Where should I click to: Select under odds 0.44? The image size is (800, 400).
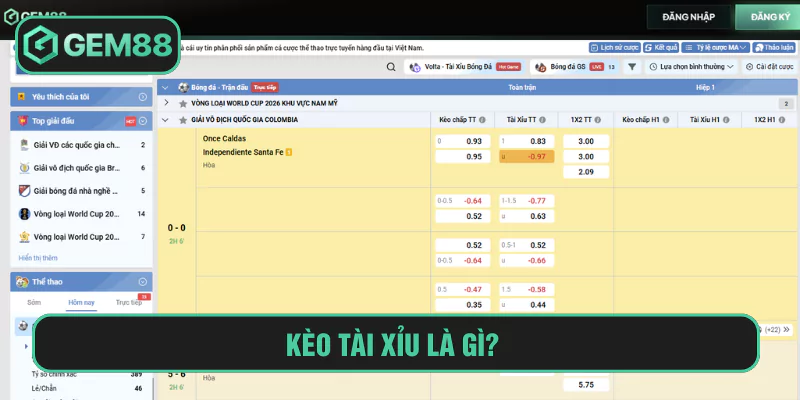point(527,305)
